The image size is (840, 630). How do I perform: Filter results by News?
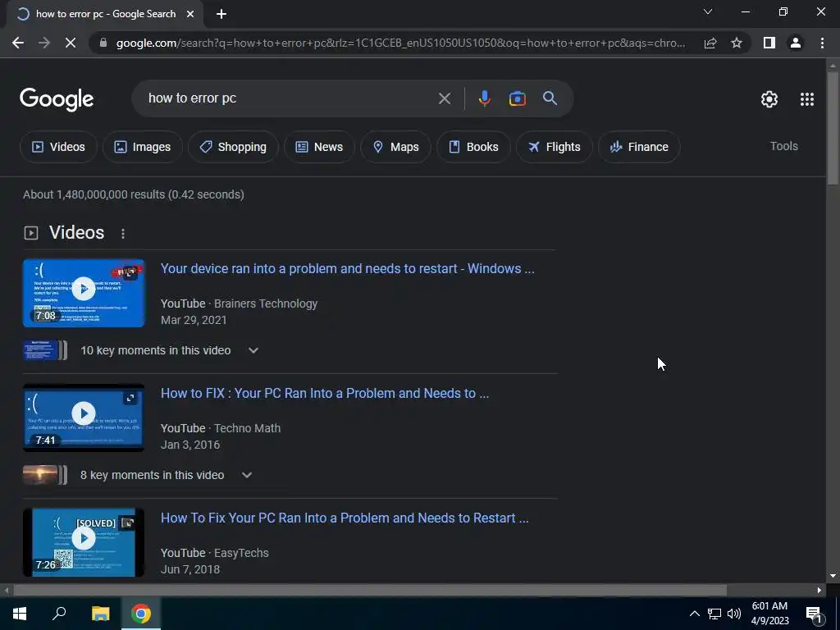click(x=319, y=147)
